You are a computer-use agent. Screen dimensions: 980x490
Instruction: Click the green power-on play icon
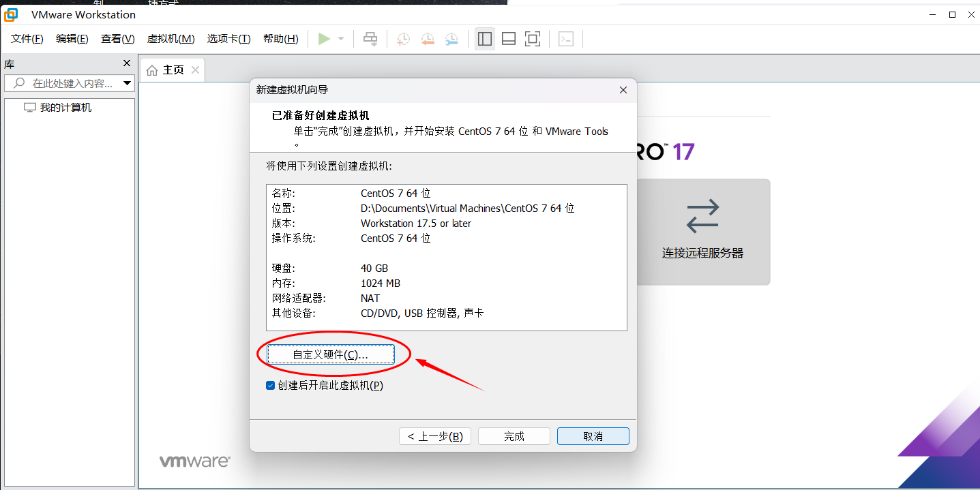coord(324,39)
